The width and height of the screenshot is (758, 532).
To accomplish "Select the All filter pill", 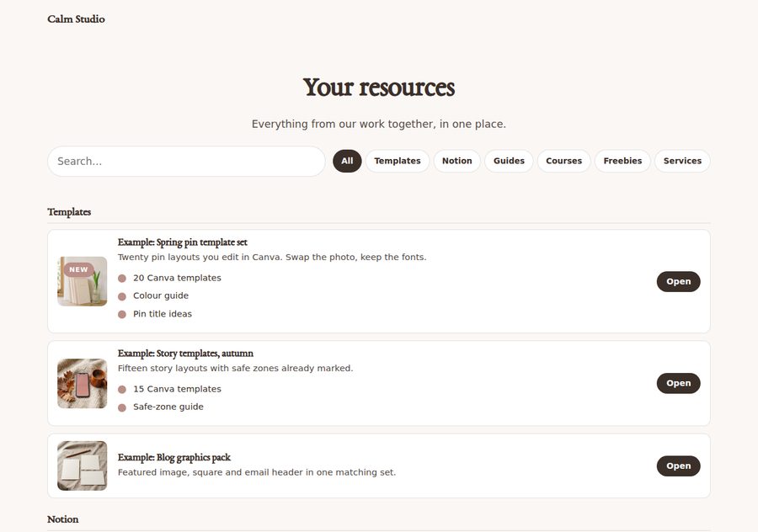I will 347,161.
